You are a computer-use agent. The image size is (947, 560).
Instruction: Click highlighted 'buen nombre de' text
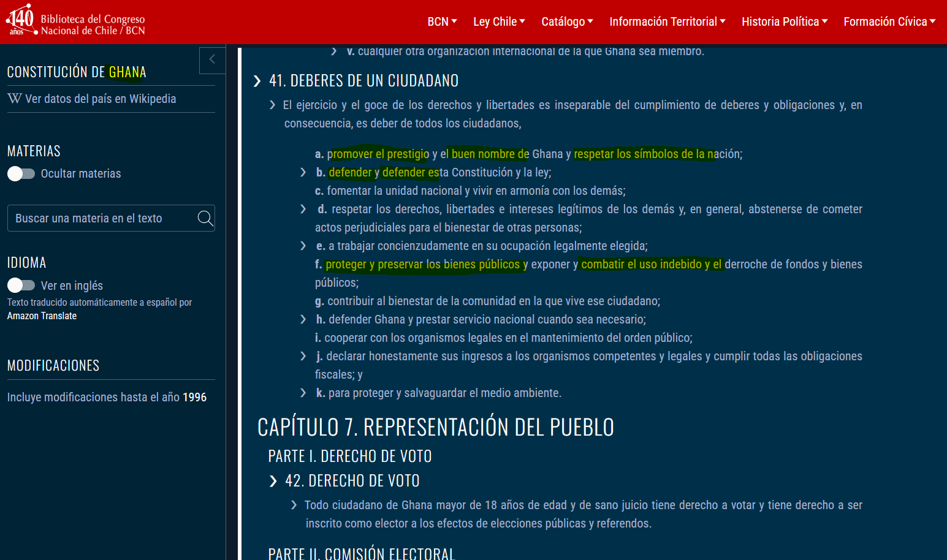[490, 154]
